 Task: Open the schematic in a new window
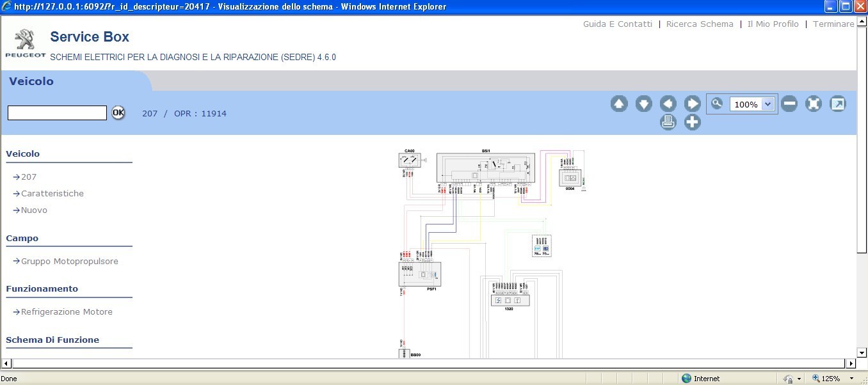(x=837, y=104)
